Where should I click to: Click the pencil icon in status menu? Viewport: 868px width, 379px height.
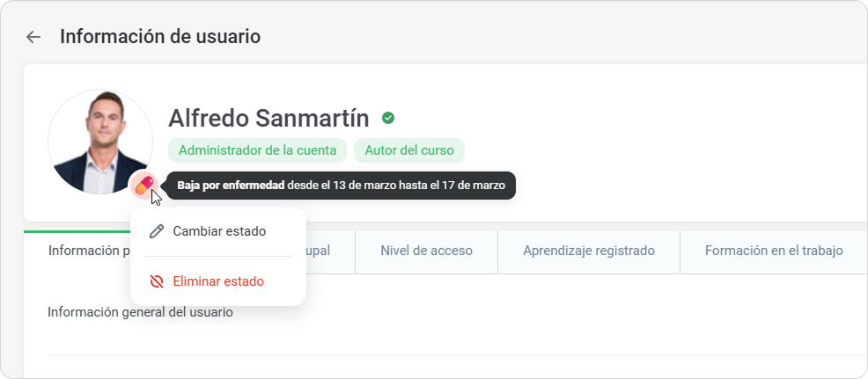click(157, 231)
